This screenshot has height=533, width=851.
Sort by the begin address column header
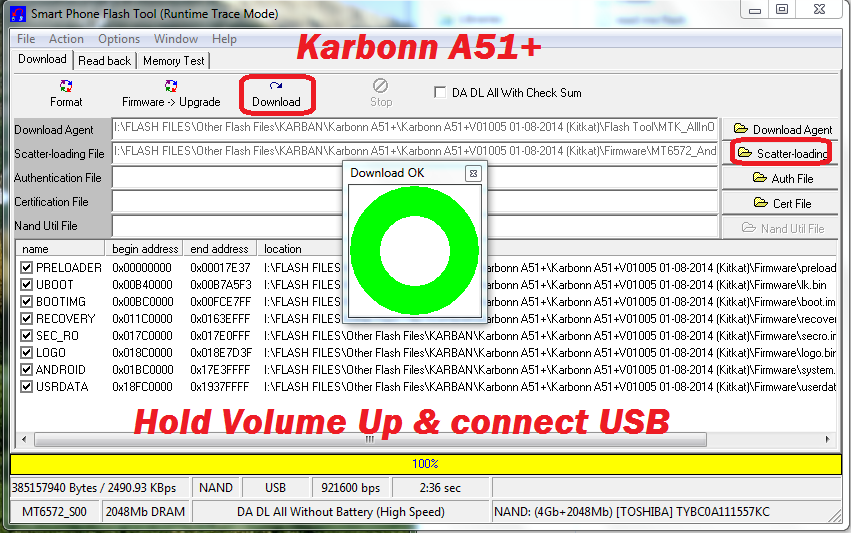coord(144,249)
